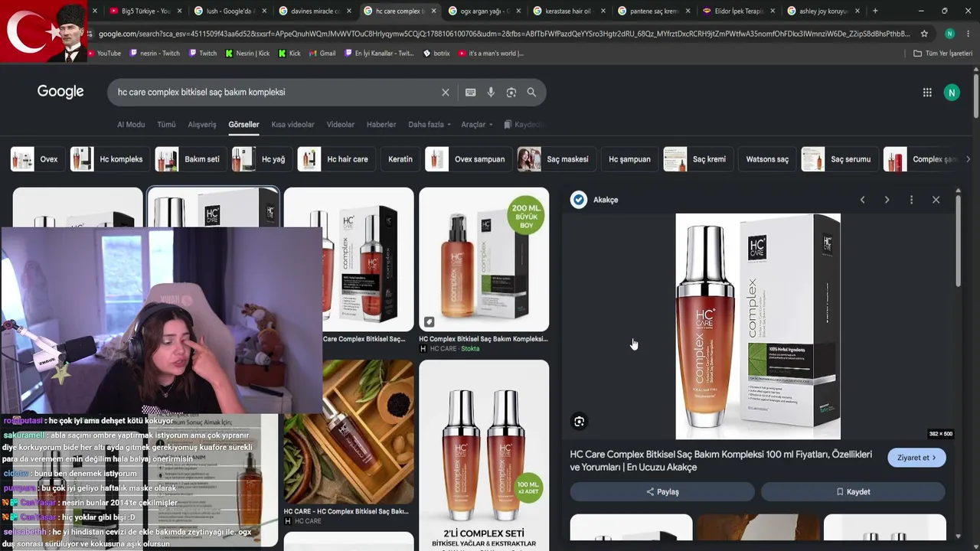
Task: Filter images by the Bakım seti chip
Action: point(190,159)
